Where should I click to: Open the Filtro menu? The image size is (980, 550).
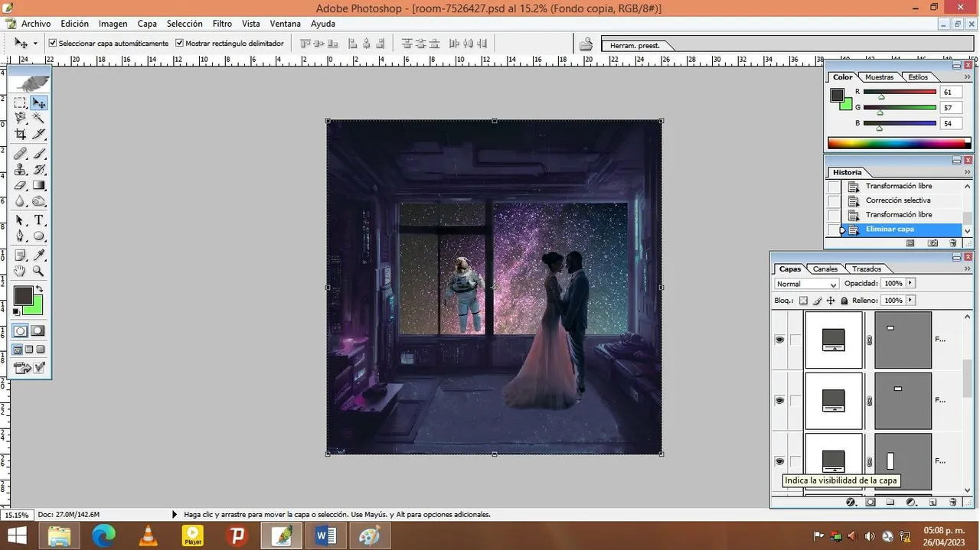pos(222,24)
